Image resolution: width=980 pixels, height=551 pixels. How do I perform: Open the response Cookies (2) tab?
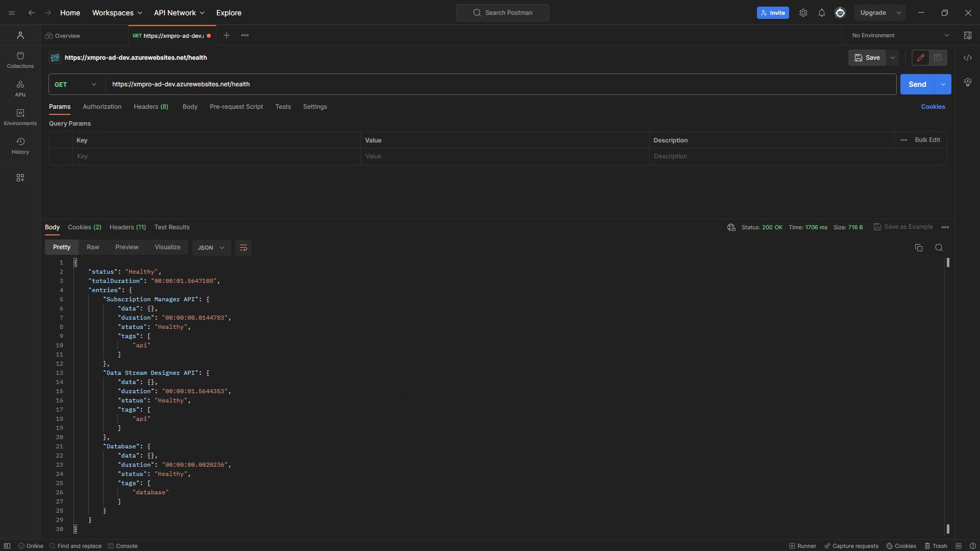[85, 227]
